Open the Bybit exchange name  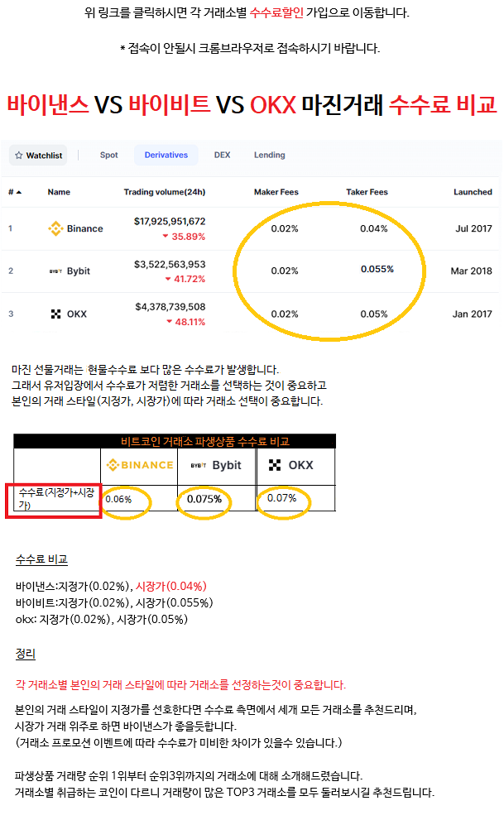(x=79, y=271)
